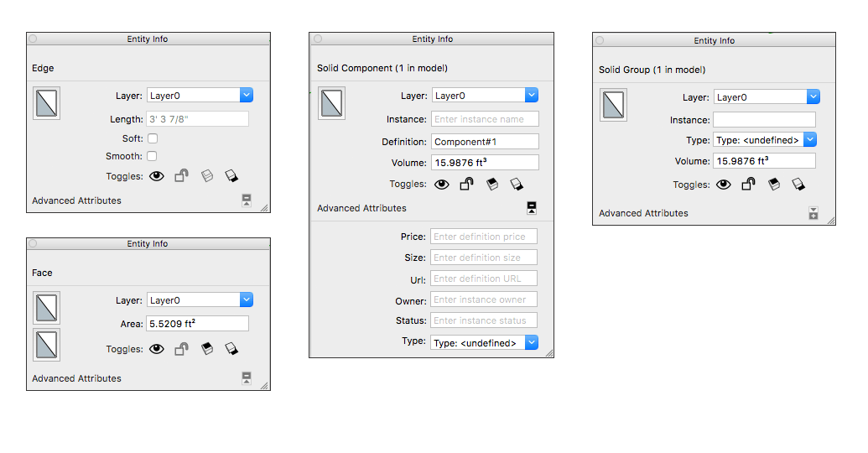
Task: Close the Solid Group Entity Info window
Action: [600, 40]
